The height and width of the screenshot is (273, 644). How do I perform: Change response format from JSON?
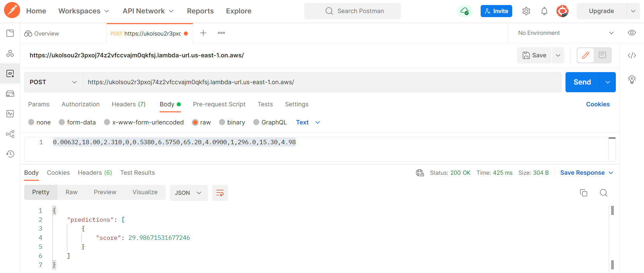point(189,193)
